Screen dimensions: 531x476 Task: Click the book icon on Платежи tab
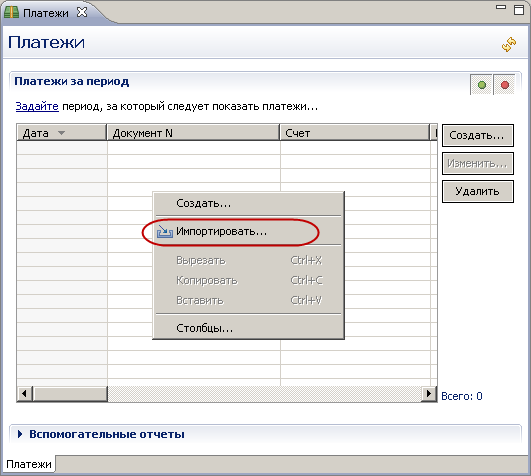11,13
